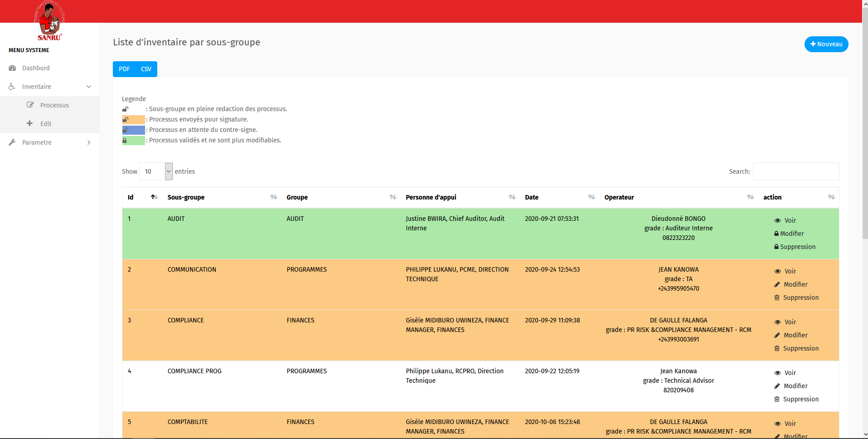This screenshot has height=439, width=868.
Task: Click trash Suppression icon for COMPLIANCE row
Action: point(777,348)
